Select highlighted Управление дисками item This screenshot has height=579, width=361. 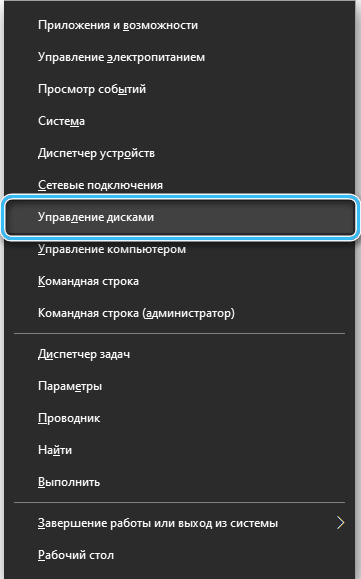(x=180, y=217)
